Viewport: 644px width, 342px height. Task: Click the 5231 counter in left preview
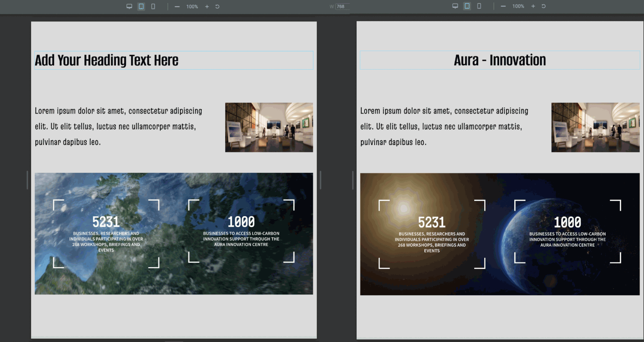[x=106, y=222]
